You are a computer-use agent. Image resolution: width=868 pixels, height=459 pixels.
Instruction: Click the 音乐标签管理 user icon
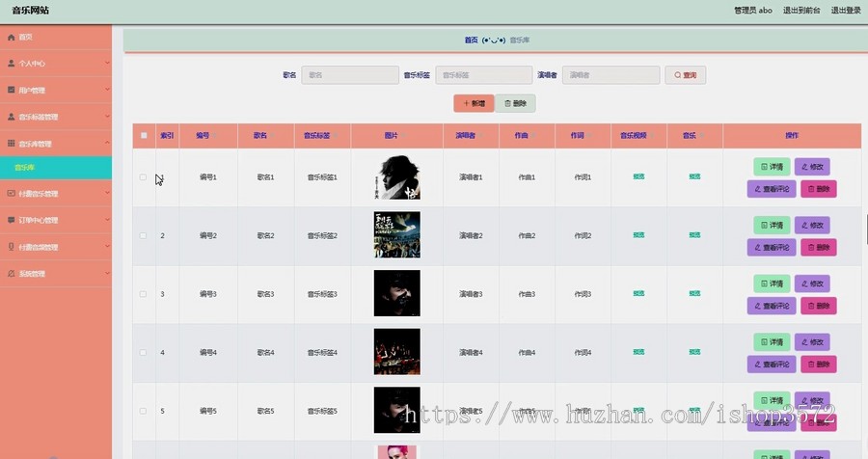(x=11, y=117)
